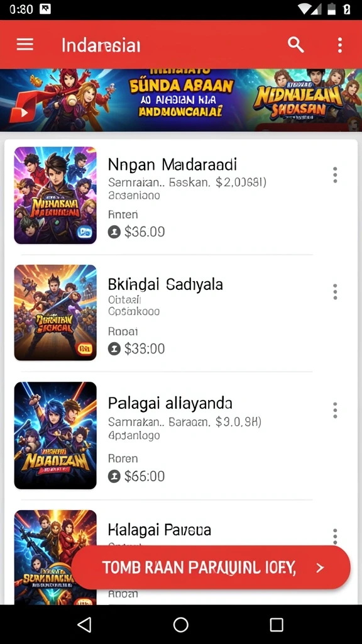Click the red TOMB RAAN floating button

pyautogui.click(x=211, y=568)
